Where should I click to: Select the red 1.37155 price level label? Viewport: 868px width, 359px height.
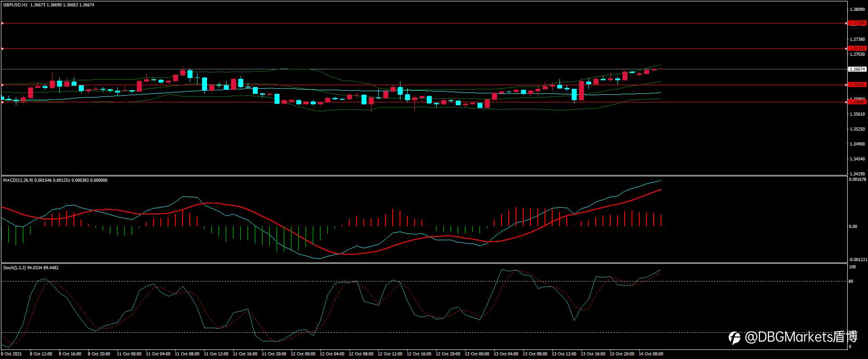pyautogui.click(x=857, y=49)
